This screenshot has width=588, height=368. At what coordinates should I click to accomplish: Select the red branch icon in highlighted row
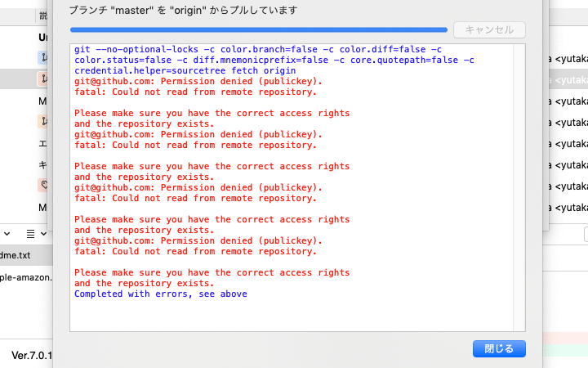click(43, 79)
